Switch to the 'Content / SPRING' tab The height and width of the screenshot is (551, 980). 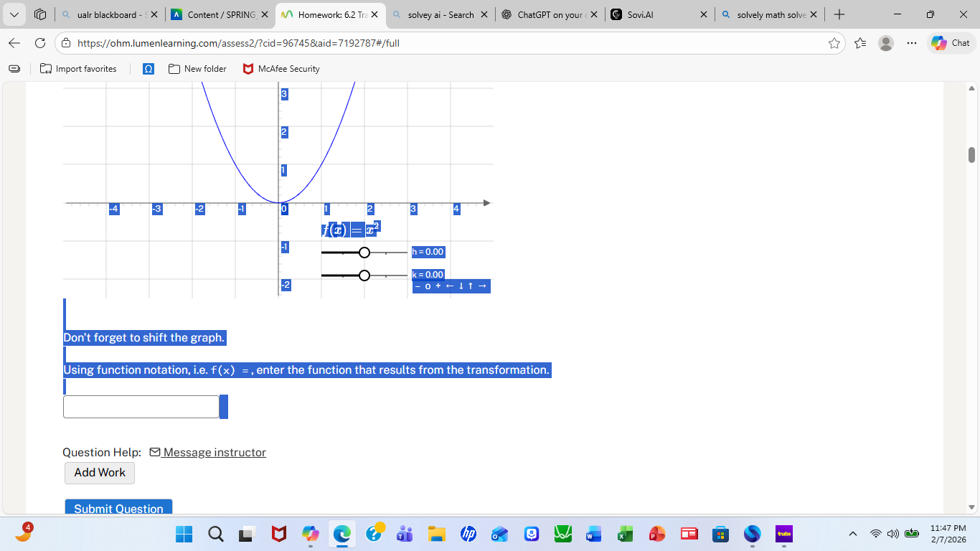point(220,14)
